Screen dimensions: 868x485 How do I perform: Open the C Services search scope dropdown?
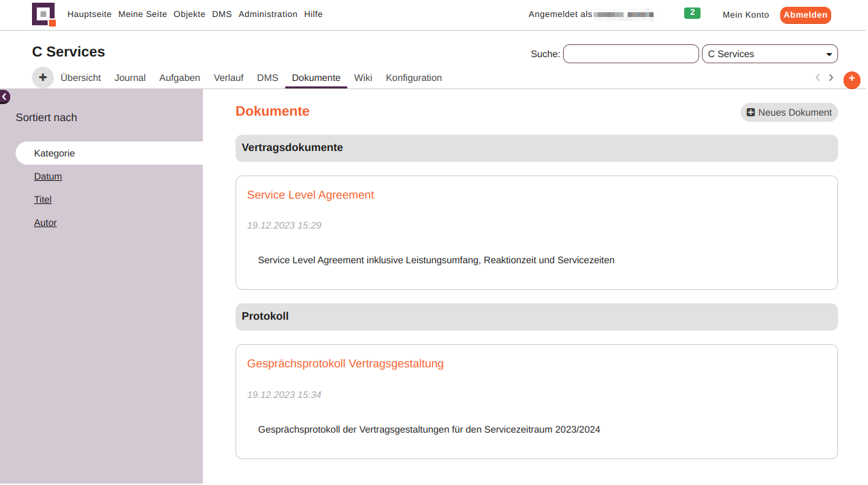[769, 53]
